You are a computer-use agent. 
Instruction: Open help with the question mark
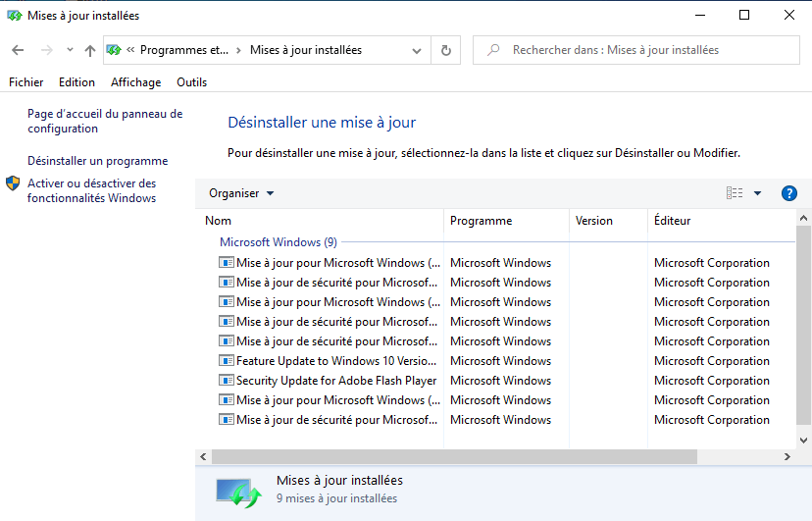[789, 193]
